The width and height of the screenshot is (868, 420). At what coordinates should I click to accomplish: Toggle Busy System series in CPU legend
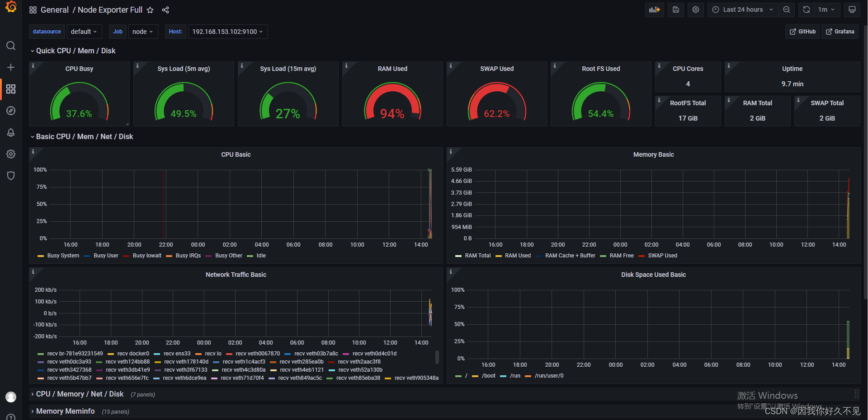63,256
